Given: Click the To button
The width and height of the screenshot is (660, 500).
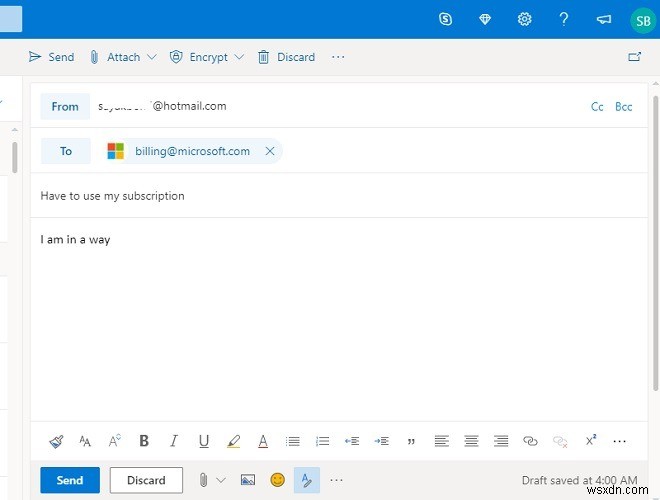Looking at the screenshot, I should (x=66, y=151).
